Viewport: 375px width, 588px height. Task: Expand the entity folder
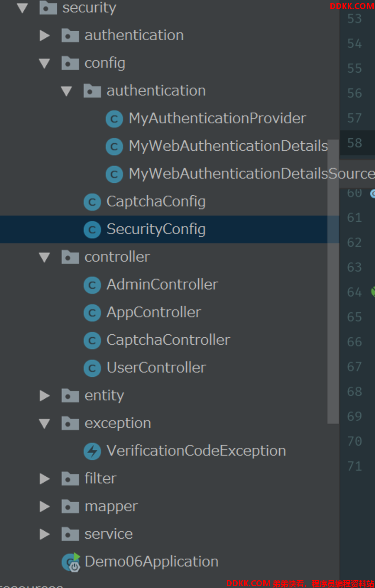coord(45,396)
